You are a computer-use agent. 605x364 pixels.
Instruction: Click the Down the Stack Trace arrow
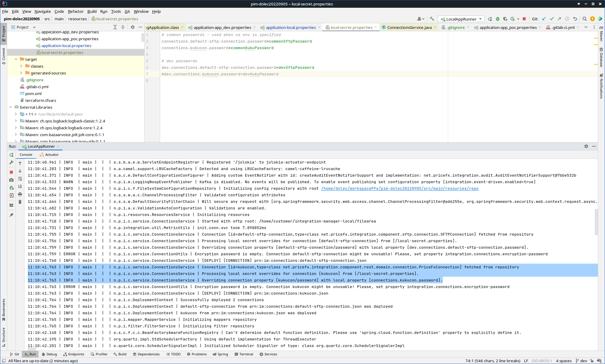coord(20,171)
